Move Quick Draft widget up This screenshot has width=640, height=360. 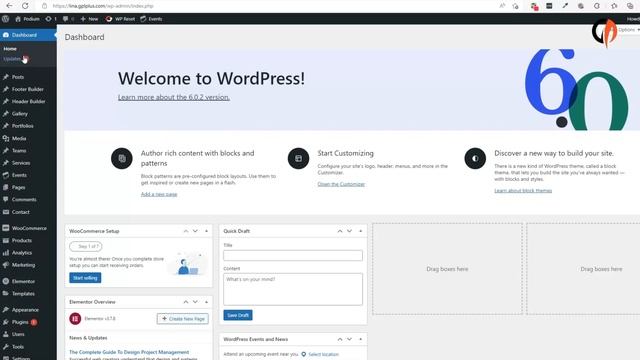coord(340,231)
